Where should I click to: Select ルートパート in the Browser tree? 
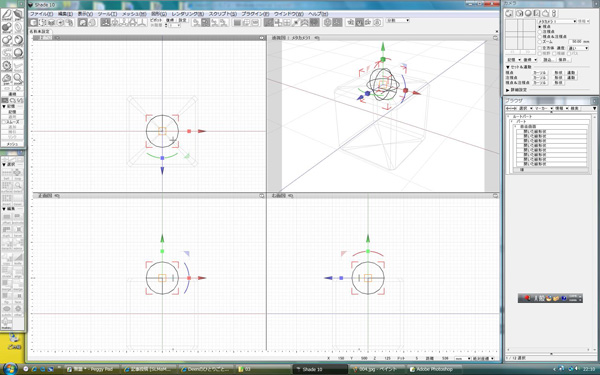tap(522, 117)
